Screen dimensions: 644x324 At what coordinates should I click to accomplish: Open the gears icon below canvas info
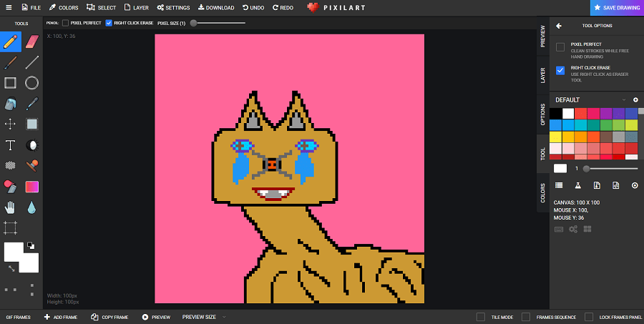point(573,229)
